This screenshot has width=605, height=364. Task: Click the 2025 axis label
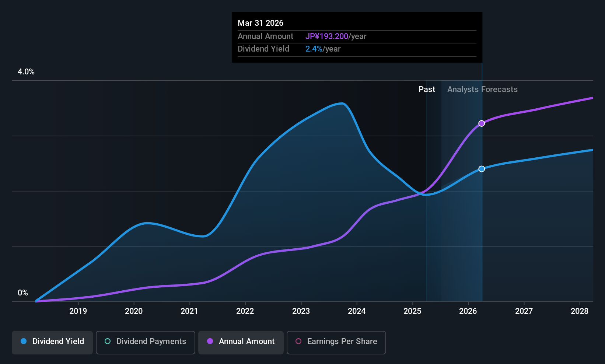(x=412, y=311)
